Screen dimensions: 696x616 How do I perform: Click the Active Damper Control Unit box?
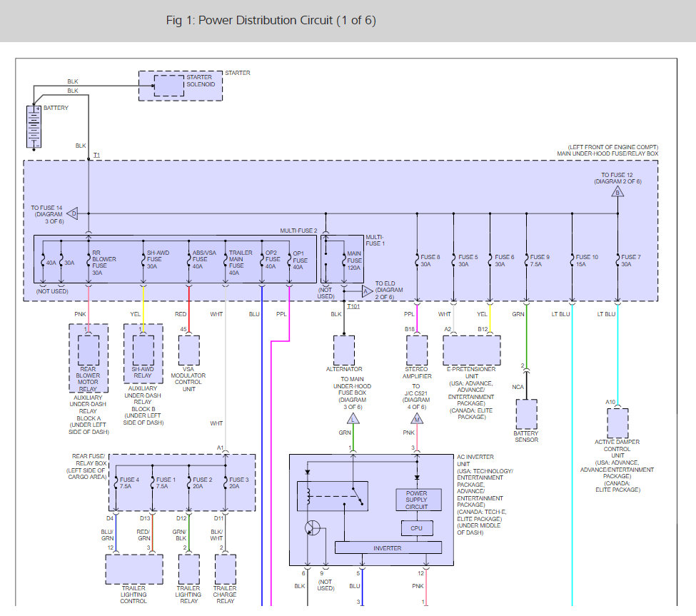tap(617, 423)
